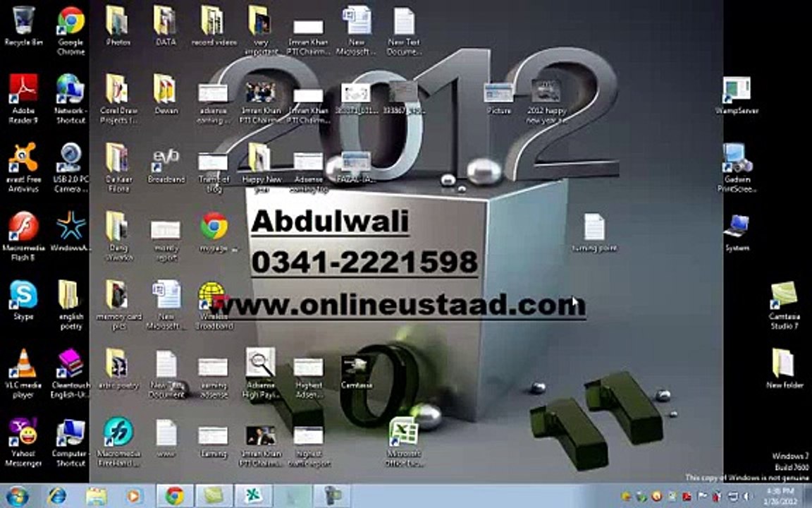Select the Camtasia file icon on the desktop

pyautogui.click(x=356, y=371)
